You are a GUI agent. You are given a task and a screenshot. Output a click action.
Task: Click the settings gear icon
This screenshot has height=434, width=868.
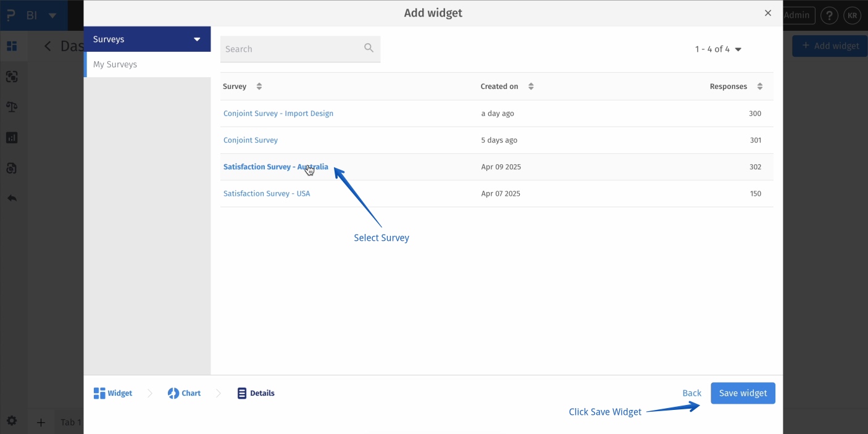point(12,421)
